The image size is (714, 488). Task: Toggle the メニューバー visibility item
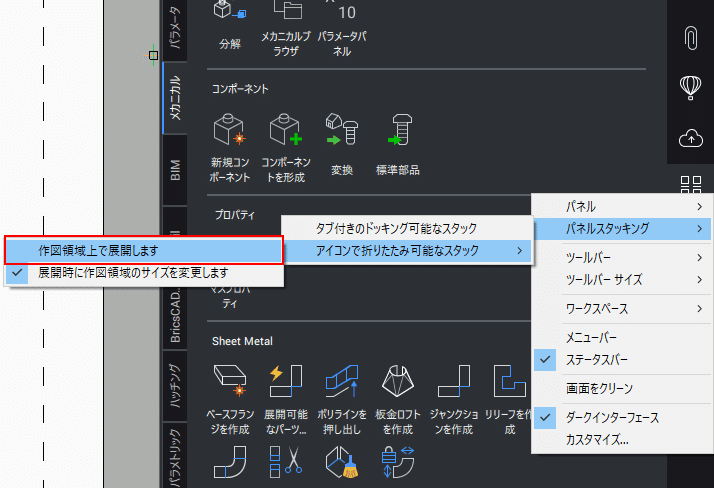pyautogui.click(x=622, y=337)
